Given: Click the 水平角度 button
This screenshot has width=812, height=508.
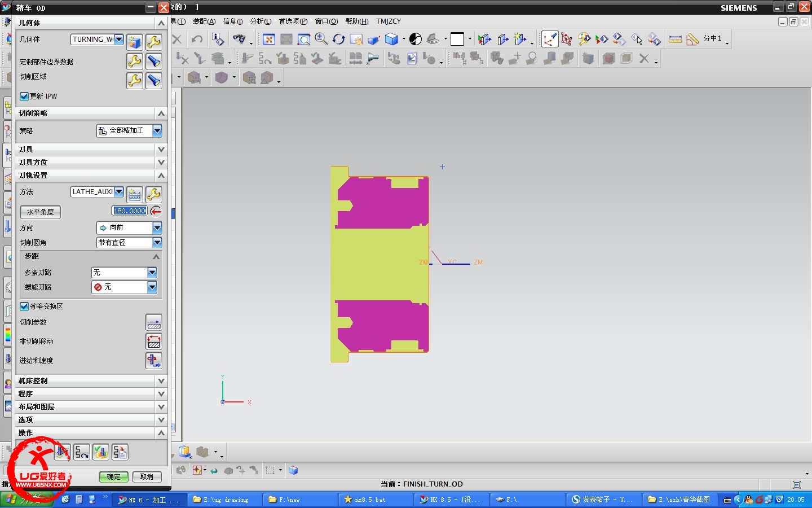Looking at the screenshot, I should pyautogui.click(x=41, y=212).
